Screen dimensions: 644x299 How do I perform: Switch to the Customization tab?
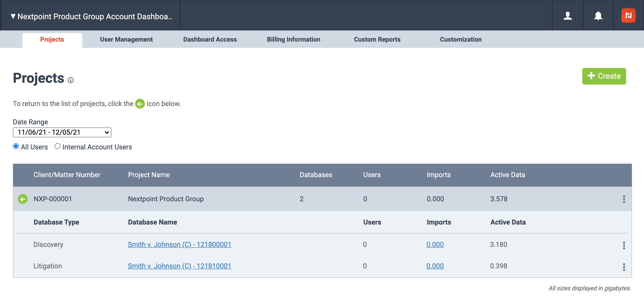[460, 40]
